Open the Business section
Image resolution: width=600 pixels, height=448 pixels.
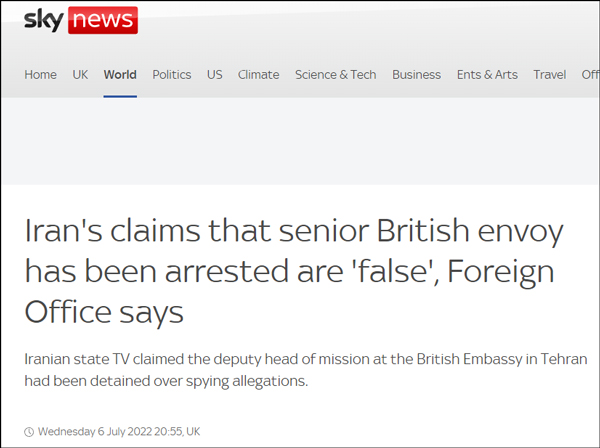tap(416, 75)
